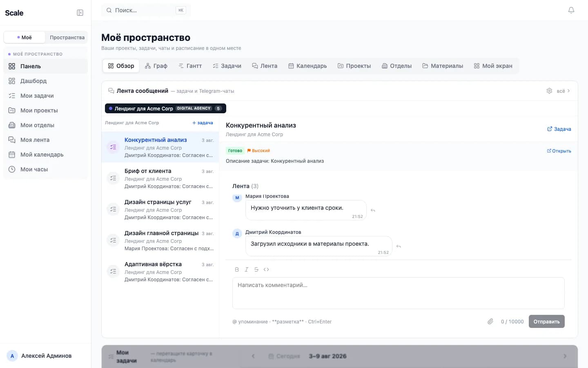The height and width of the screenshot is (368, 588).
Task: Collapse the sidebar with the panel icon
Action: (x=80, y=13)
